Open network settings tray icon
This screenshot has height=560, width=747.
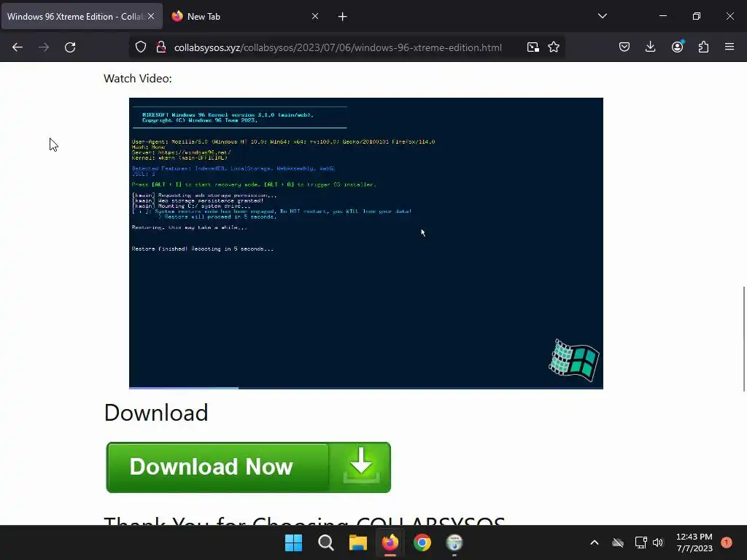click(640, 542)
